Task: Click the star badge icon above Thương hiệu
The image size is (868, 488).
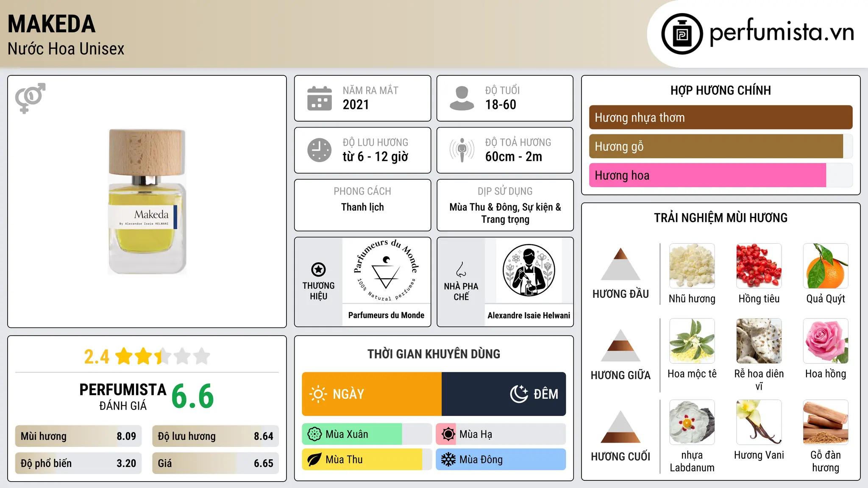Action: click(318, 269)
